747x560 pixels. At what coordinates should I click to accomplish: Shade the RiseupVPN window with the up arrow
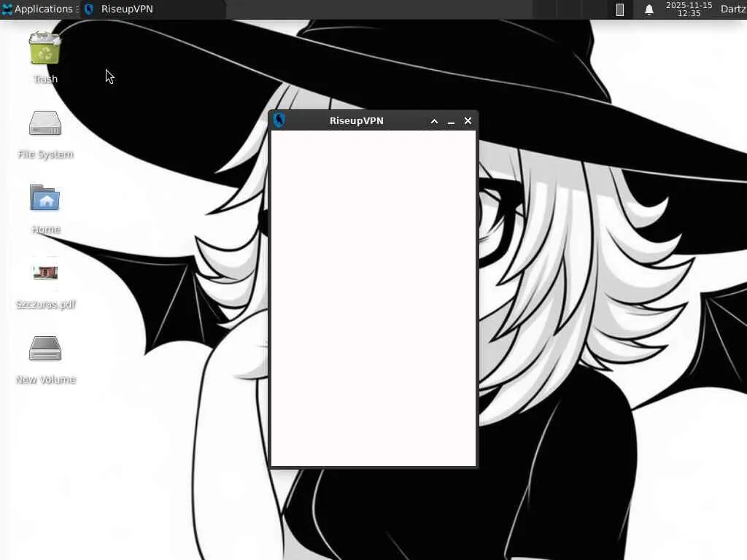(434, 121)
